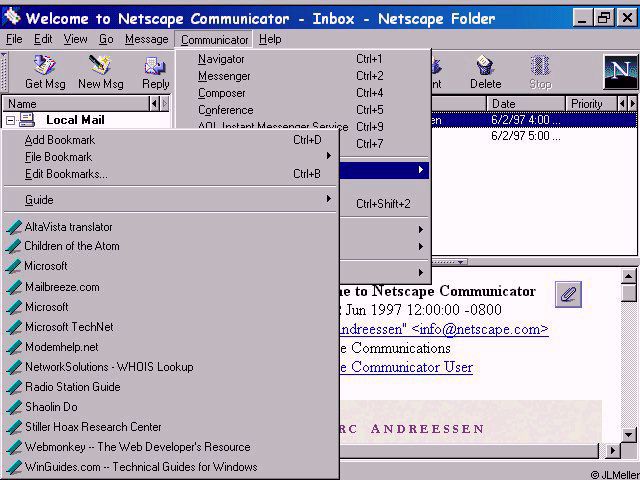Expand the File Bookmark submenu
This screenshot has width=640, height=480.
pos(328,156)
